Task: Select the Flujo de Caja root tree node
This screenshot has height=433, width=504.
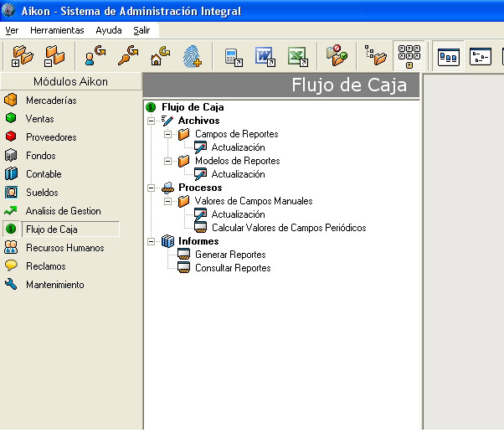Action: point(193,107)
